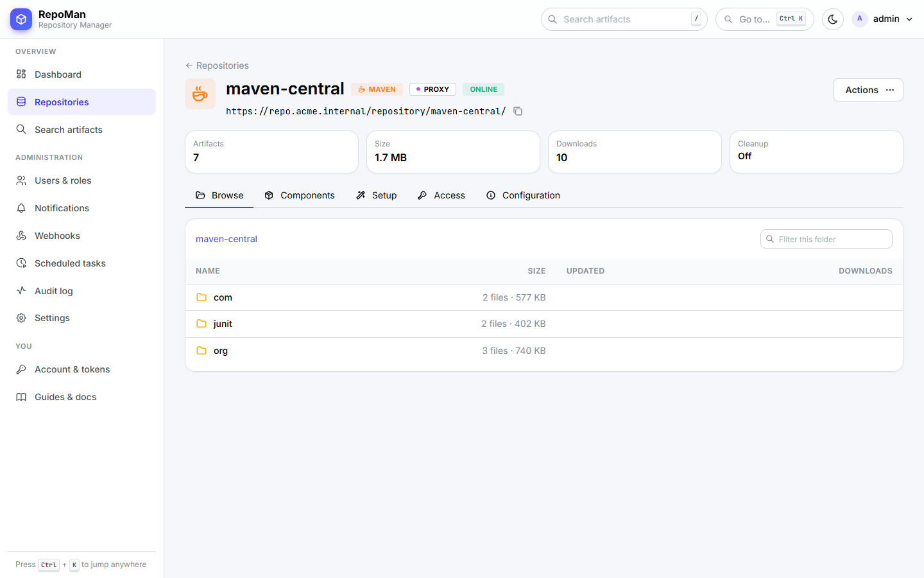The width and height of the screenshot is (924, 578).
Task: Go back via Repositories breadcrumb link
Action: coord(217,66)
